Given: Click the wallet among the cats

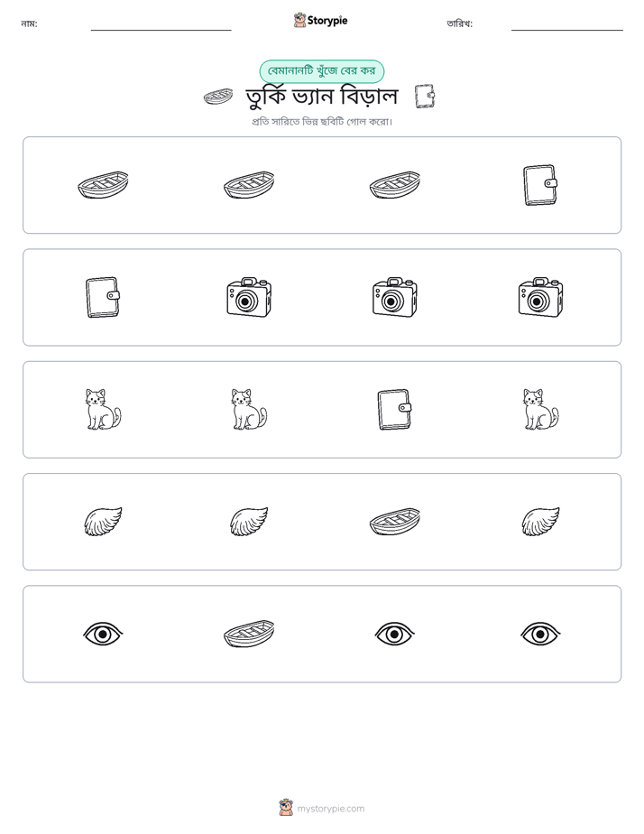Looking at the screenshot, I should point(394,410).
